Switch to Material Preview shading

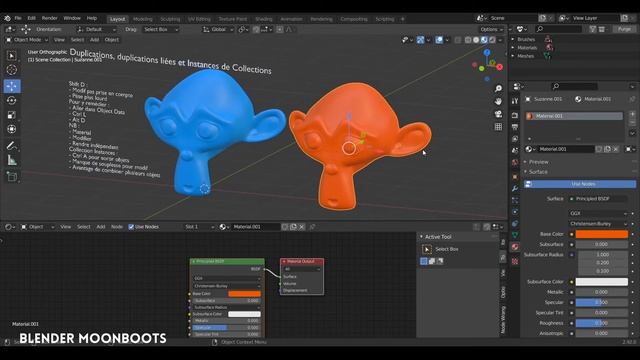[x=484, y=40]
